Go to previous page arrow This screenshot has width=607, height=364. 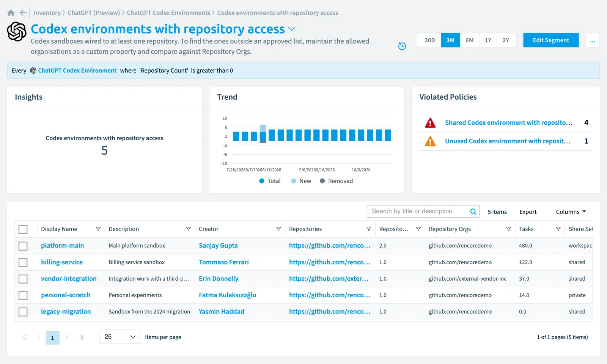point(39,337)
